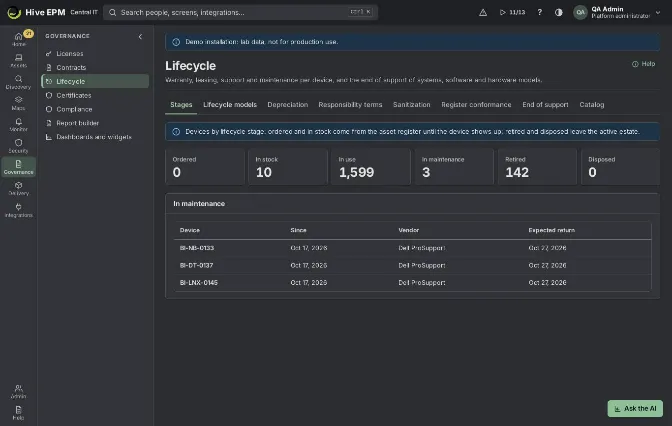
Task: Open the Monitor bell icon
Action: [18, 124]
